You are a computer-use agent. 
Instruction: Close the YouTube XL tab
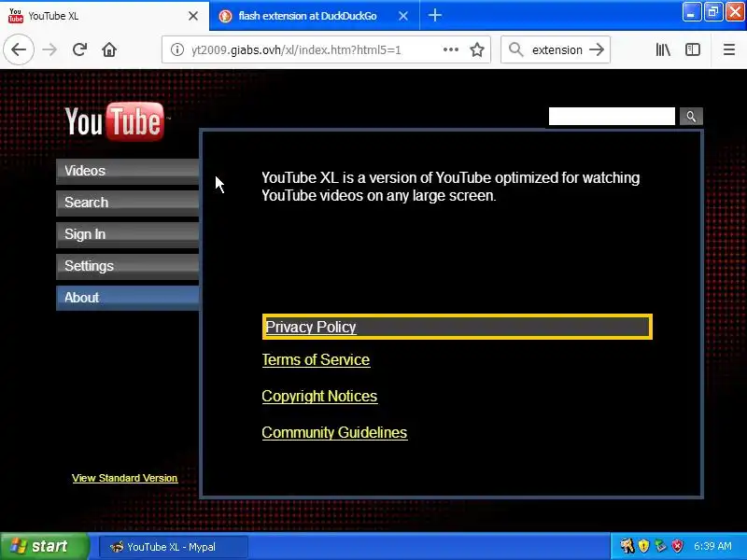pos(193,16)
